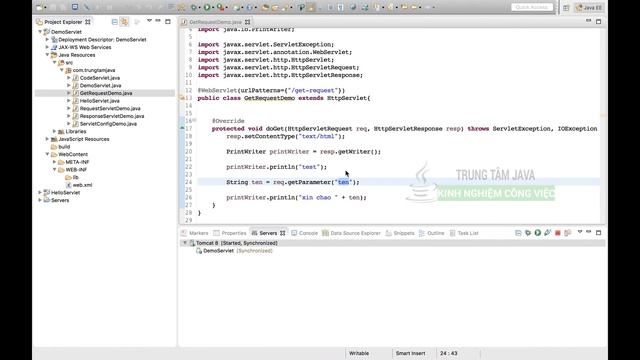Expand JavaScript Resources node
The width and height of the screenshot is (640, 360).
click(47, 139)
